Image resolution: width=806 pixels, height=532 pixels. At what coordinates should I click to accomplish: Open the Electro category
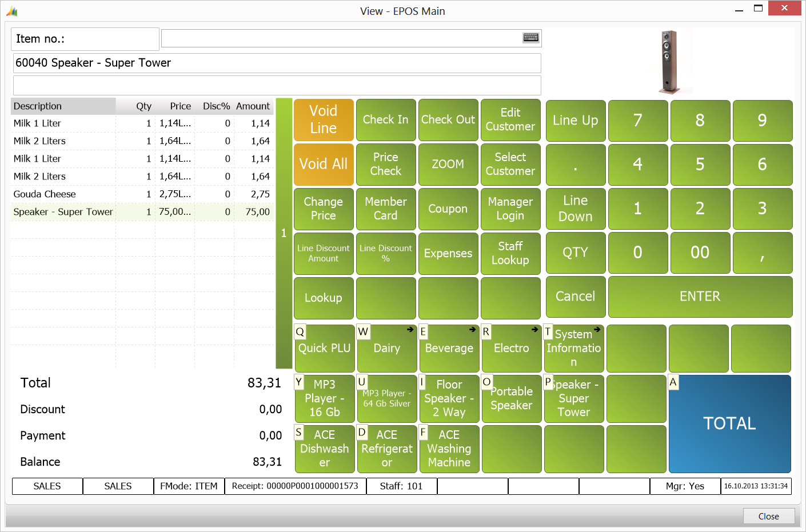[512, 348]
